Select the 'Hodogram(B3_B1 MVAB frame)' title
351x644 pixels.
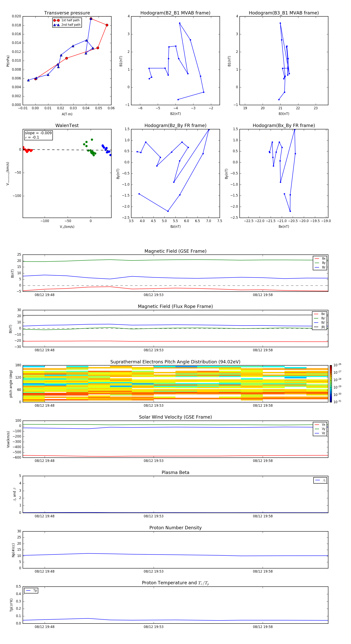click(x=284, y=13)
